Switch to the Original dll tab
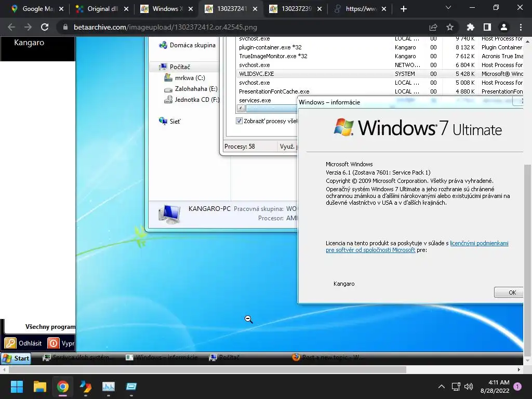The height and width of the screenshot is (399, 532). 97,9
